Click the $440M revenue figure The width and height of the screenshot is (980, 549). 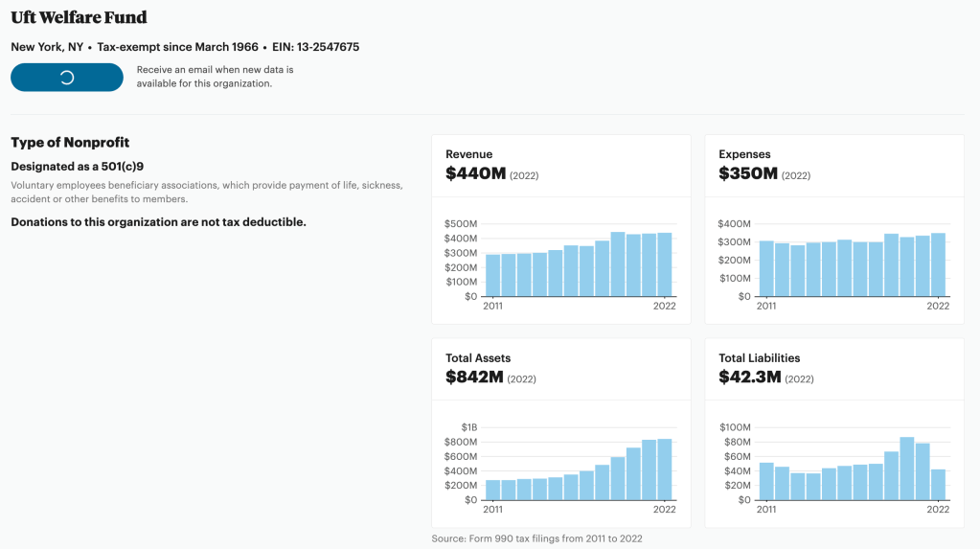475,173
